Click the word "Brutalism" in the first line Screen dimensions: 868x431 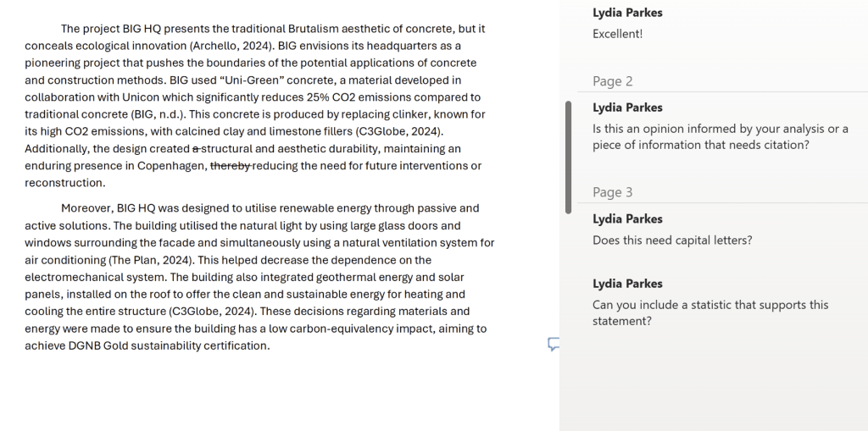coord(314,29)
